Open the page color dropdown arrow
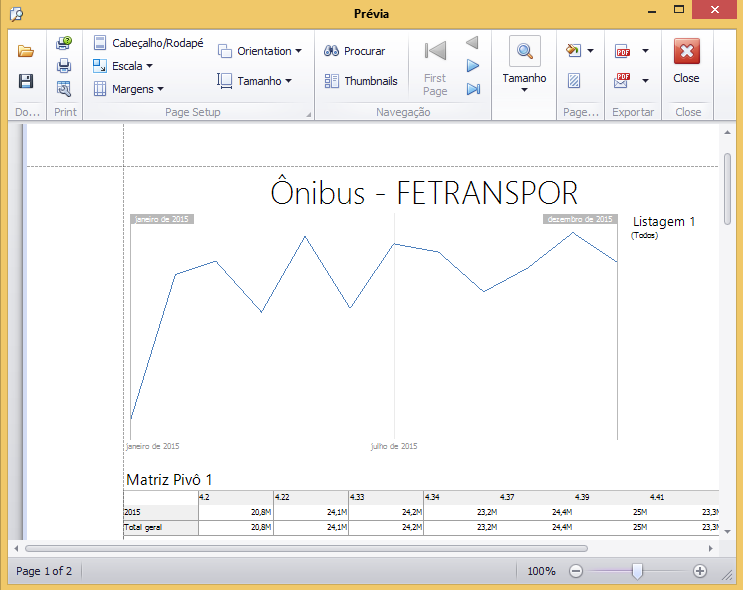This screenshot has height=590, width=743. pyautogui.click(x=590, y=50)
